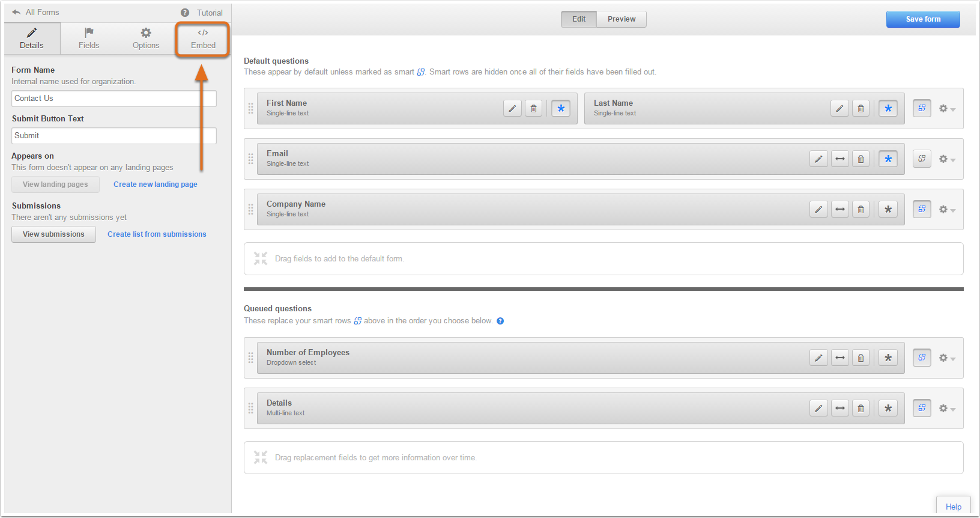Open Create new landing page link
980x518 pixels.
[x=156, y=184]
